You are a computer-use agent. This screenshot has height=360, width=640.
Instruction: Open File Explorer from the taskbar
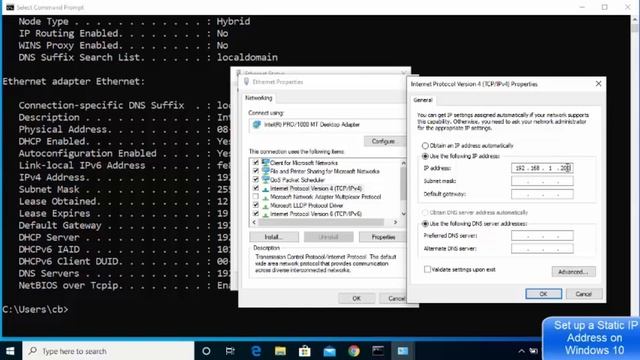pos(280,351)
